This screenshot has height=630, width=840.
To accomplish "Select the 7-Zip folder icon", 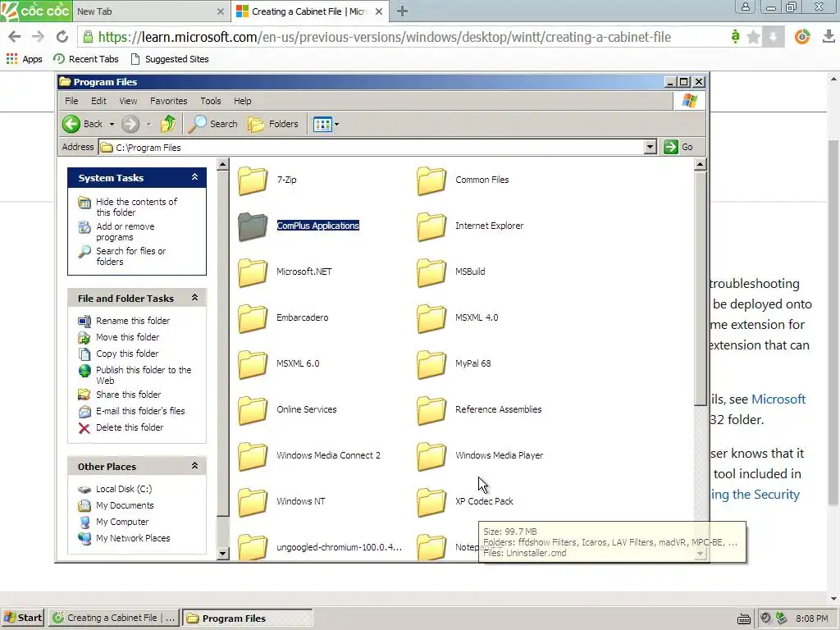I will 253,180.
